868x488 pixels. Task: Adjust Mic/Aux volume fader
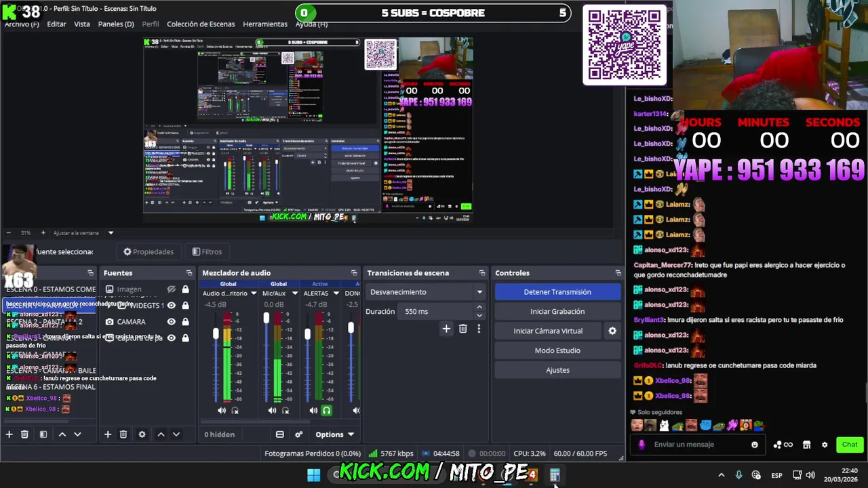coord(266,318)
